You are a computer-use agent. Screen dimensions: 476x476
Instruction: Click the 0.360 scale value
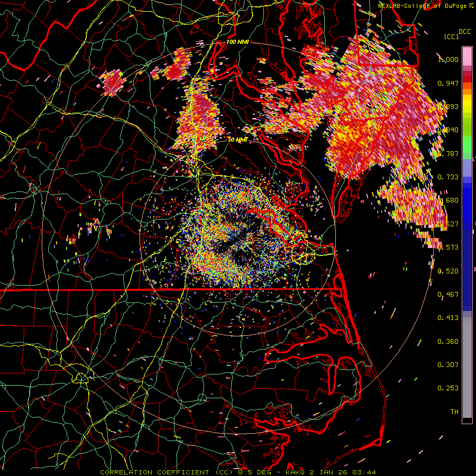pyautogui.click(x=448, y=342)
